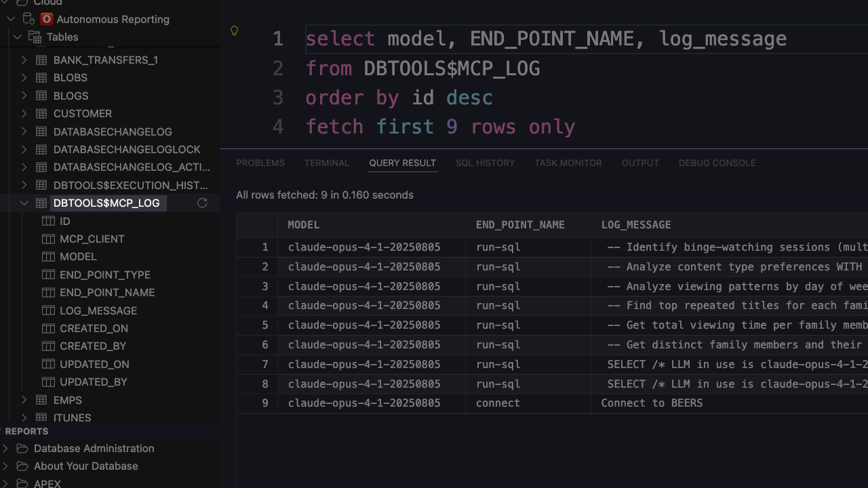
Task: Click the lightbulb code action icon
Action: tap(234, 31)
